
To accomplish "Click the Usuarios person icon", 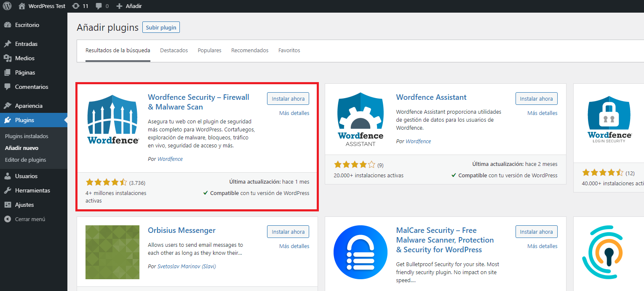I will point(8,176).
